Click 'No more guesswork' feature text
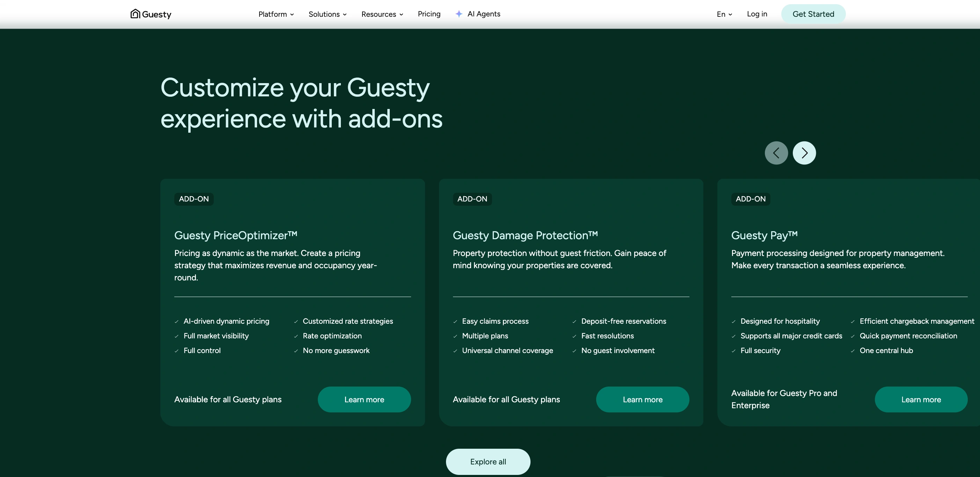The height and width of the screenshot is (477, 980). 336,350
